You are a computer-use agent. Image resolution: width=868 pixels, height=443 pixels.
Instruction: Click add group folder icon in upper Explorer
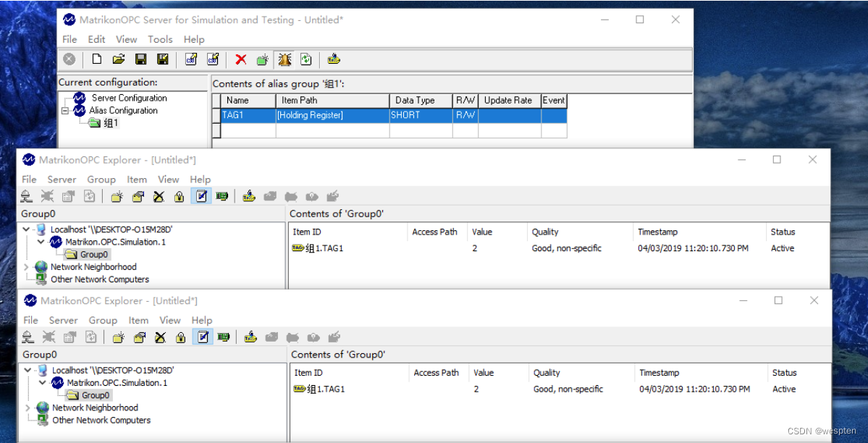pyautogui.click(x=117, y=196)
